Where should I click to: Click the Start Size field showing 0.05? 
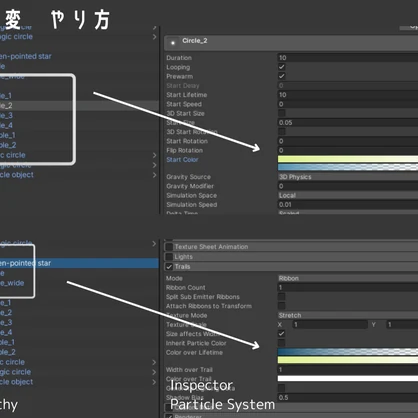(348, 122)
